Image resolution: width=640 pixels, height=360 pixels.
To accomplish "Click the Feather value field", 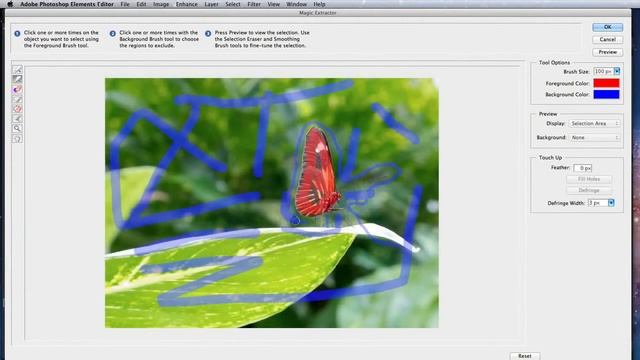I will pyautogui.click(x=582, y=168).
